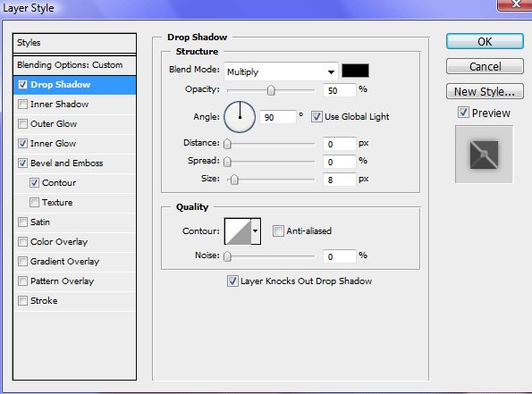Enable the Satin checkbox
Image resolution: width=532 pixels, height=394 pixels.
[22, 222]
